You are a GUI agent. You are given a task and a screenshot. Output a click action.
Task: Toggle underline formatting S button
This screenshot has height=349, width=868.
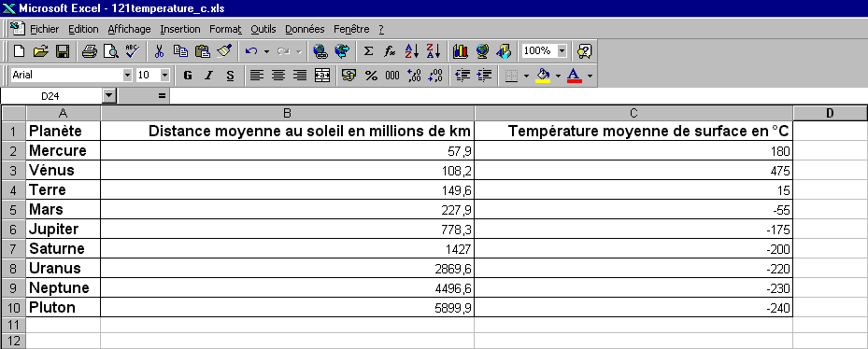[x=230, y=76]
